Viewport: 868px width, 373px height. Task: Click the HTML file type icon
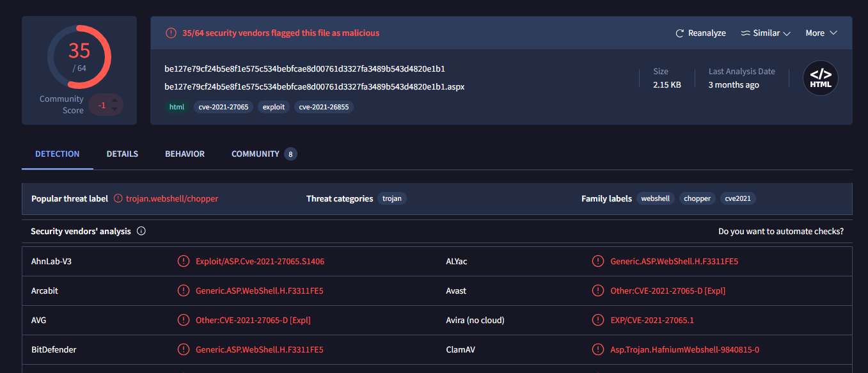tap(821, 79)
